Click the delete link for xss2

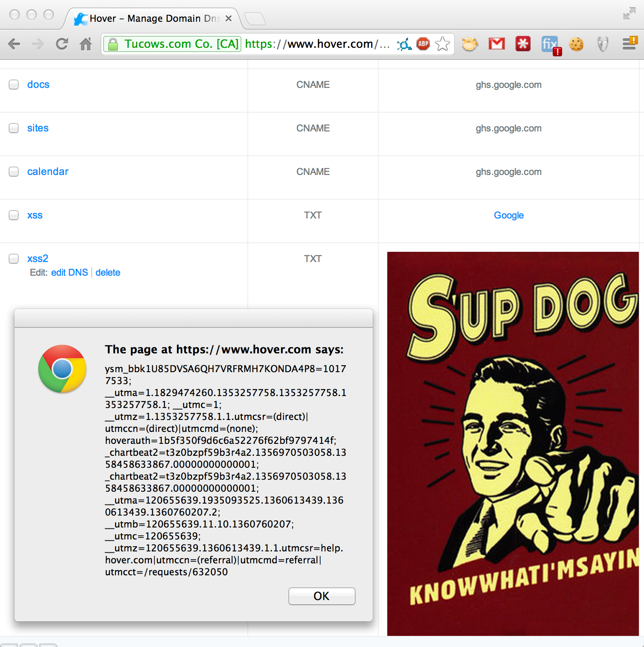(x=108, y=273)
